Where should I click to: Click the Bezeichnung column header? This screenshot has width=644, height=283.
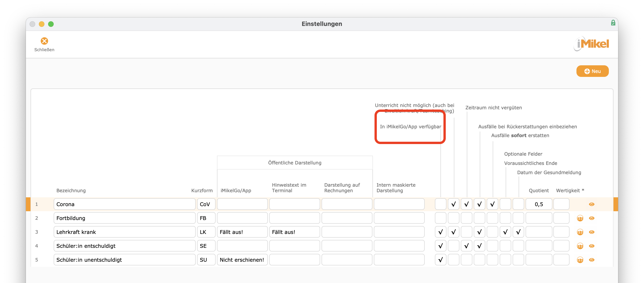71,190
